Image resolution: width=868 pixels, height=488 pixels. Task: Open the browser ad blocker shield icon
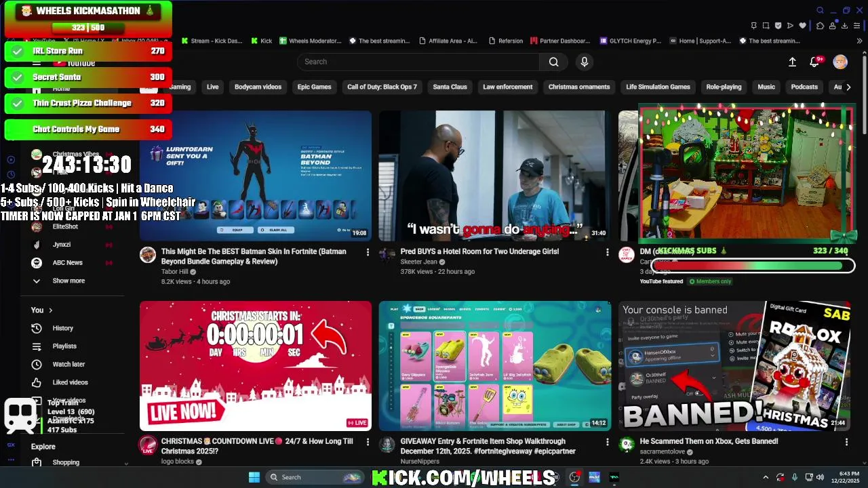[x=778, y=26]
